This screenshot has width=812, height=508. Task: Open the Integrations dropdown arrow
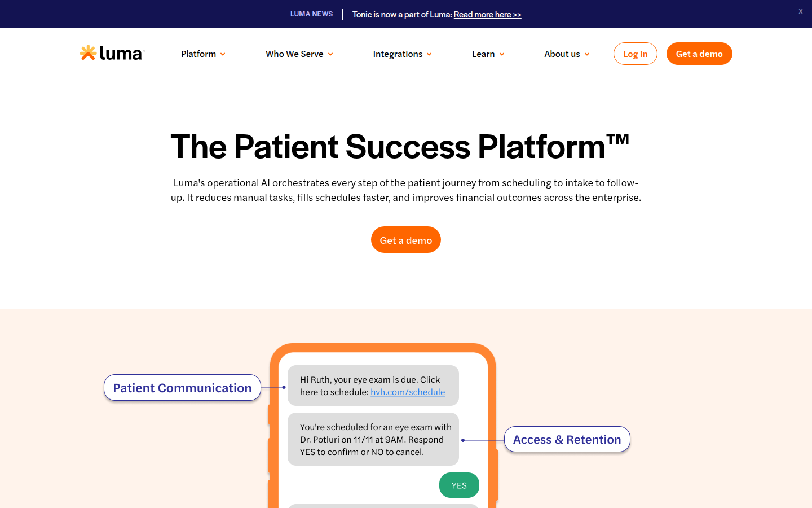[429, 54]
